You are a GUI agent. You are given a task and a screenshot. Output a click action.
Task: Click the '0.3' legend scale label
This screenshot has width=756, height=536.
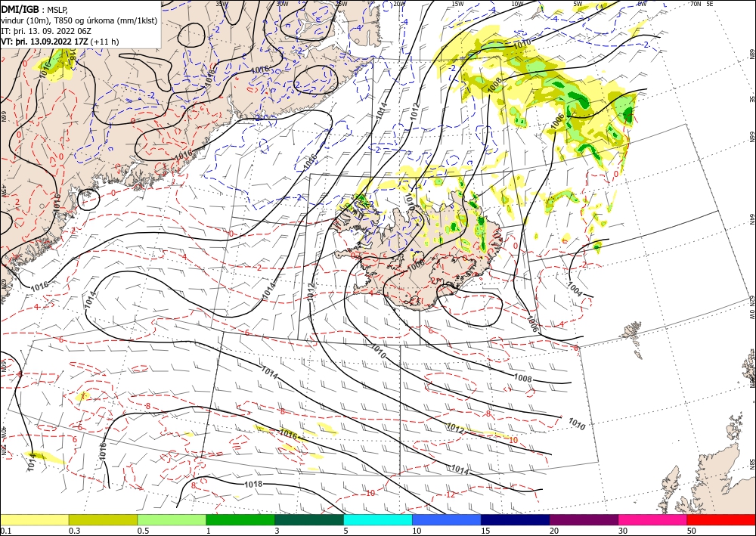click(74, 531)
